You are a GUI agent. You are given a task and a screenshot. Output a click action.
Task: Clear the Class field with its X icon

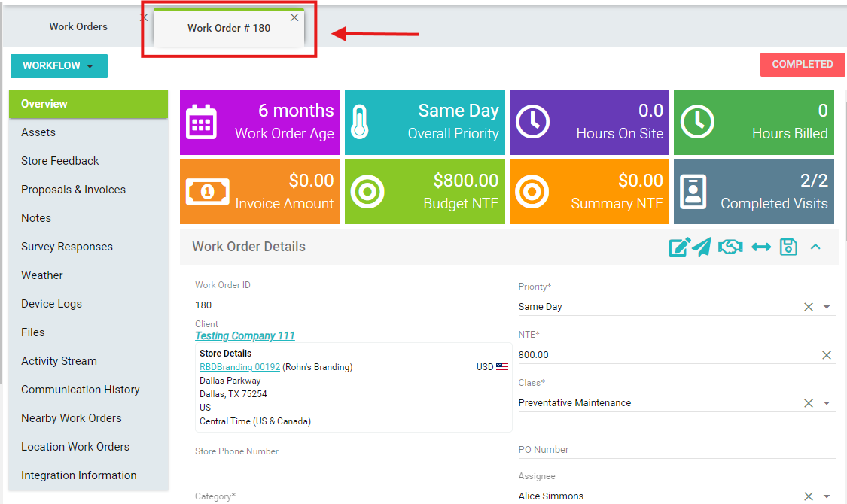coord(809,403)
